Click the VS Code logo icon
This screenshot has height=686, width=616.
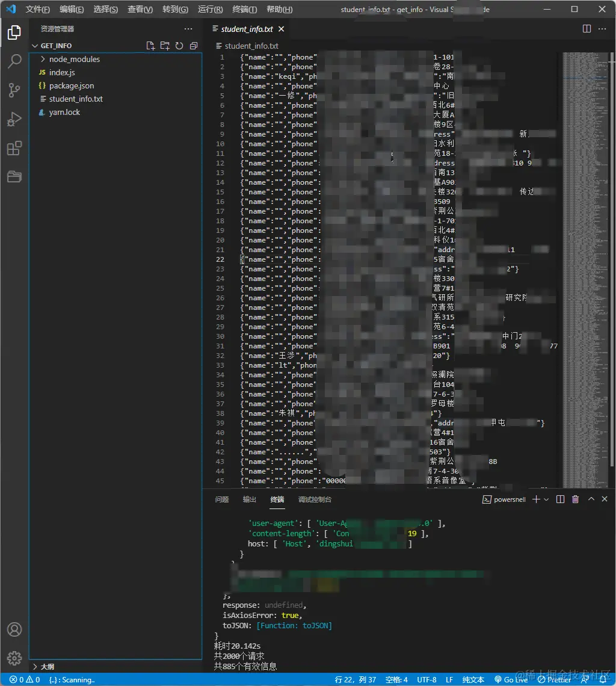click(x=11, y=9)
